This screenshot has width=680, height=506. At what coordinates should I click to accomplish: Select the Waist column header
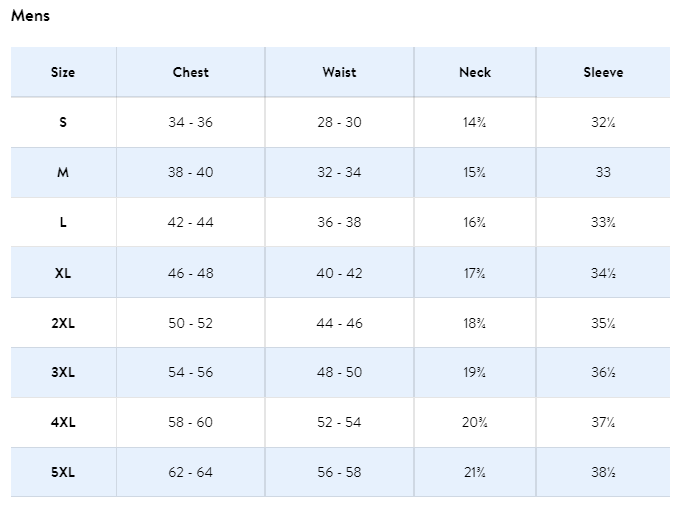339,72
